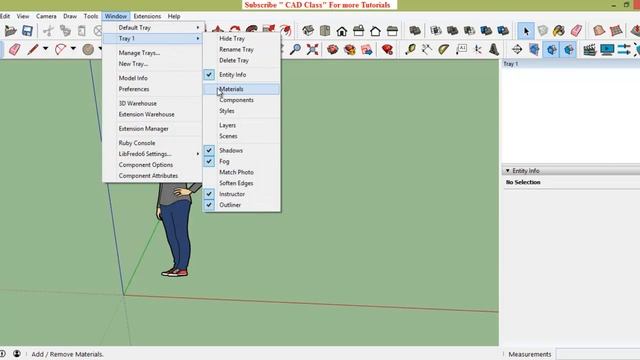Open Ruby Console entry
Viewport: 640px width, 360px height.
click(153, 143)
